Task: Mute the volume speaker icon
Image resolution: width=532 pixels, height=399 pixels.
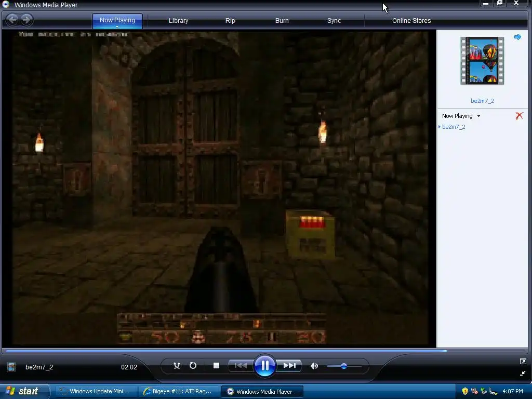Action: pos(314,366)
